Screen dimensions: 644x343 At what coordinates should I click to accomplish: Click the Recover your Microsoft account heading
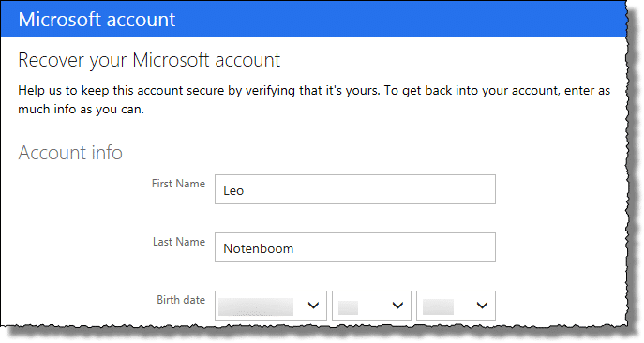point(149,61)
